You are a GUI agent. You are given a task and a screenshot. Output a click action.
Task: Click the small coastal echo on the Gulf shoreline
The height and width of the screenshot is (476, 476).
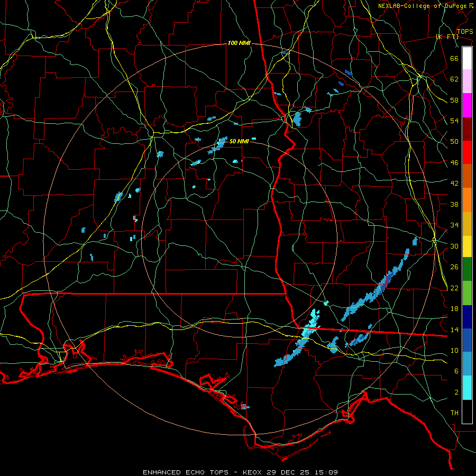point(245,407)
